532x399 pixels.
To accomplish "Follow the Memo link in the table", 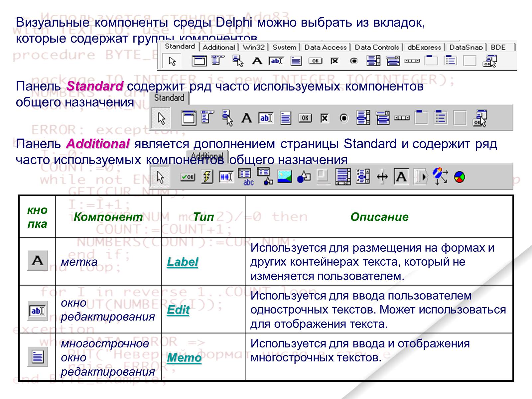I will [x=184, y=358].
